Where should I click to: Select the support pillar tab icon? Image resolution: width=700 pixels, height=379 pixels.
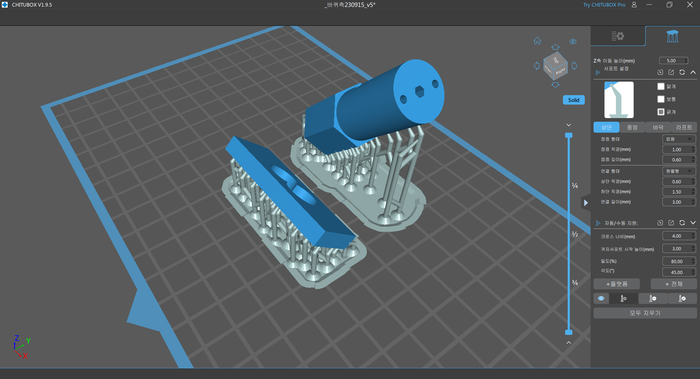[672, 36]
